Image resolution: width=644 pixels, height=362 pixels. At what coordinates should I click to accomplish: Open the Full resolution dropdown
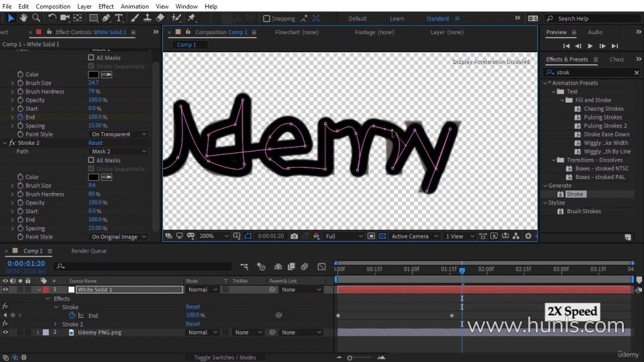click(x=344, y=236)
